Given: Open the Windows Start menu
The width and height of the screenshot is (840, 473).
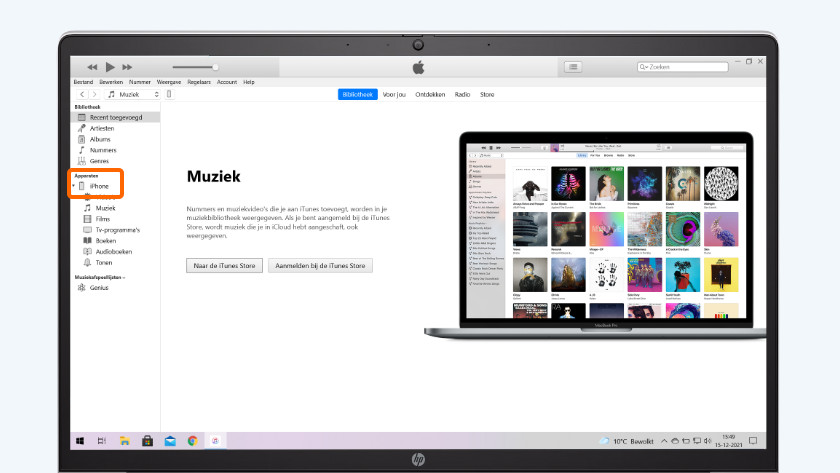Looking at the screenshot, I should coord(80,441).
